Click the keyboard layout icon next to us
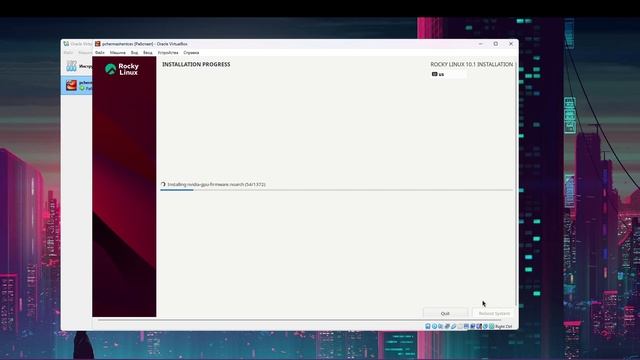The height and width of the screenshot is (360, 640). (435, 74)
